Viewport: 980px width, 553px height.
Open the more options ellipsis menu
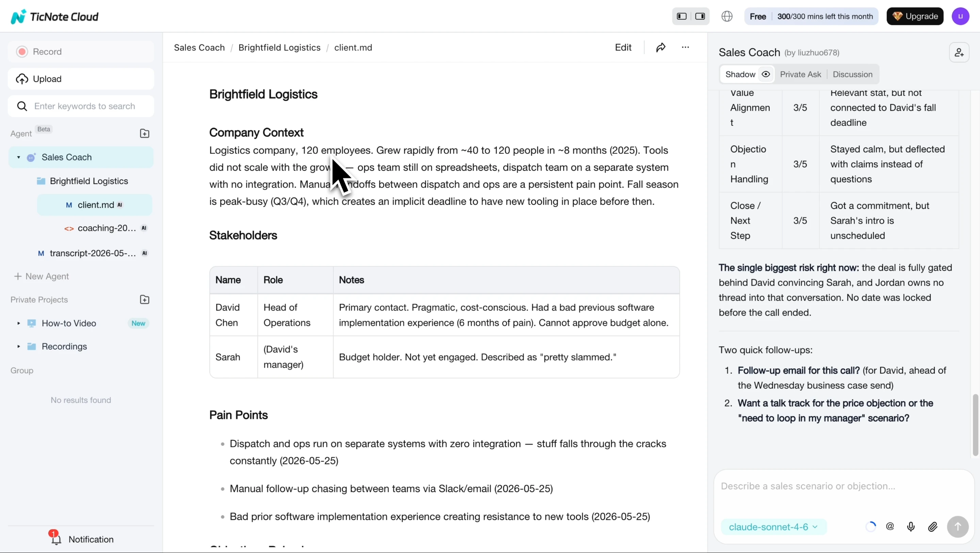(685, 47)
